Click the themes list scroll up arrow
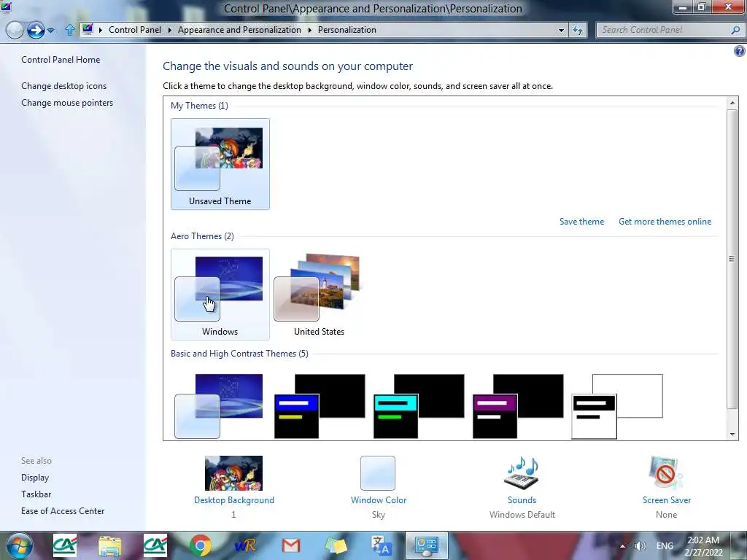 pos(732,102)
